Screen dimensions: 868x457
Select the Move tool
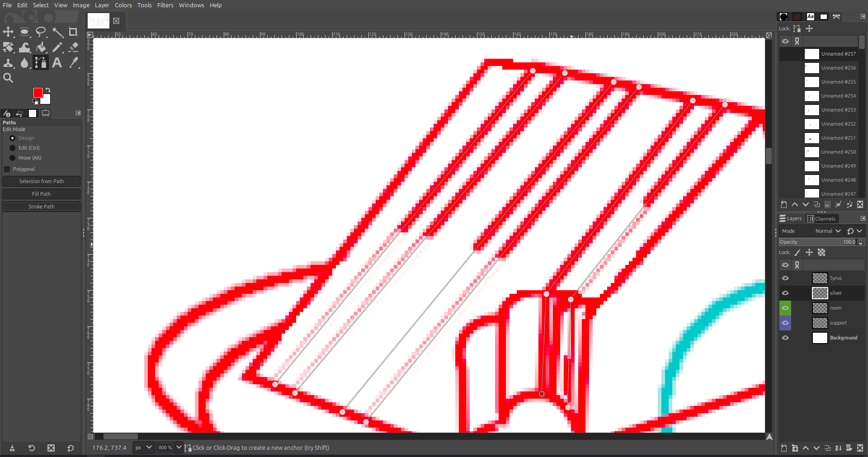[x=8, y=32]
